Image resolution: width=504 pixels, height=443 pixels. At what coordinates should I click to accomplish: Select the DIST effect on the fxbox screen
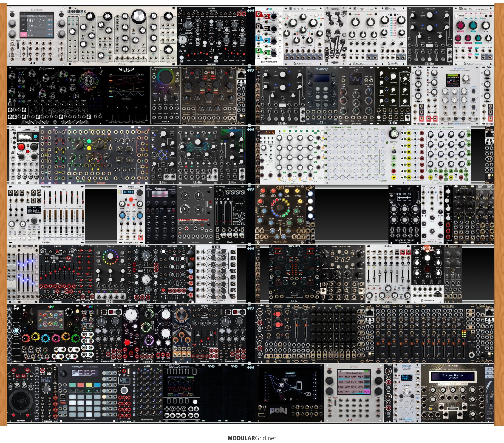[347, 377]
